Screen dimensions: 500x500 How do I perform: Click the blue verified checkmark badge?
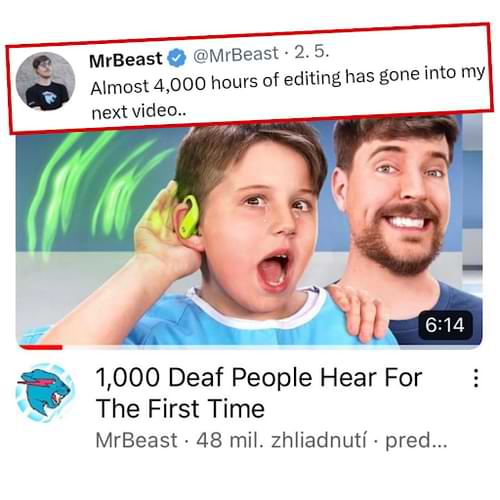[x=177, y=58]
